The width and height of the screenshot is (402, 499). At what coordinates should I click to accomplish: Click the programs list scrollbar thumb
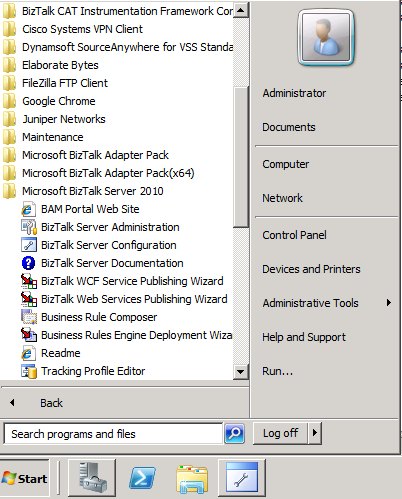[240, 157]
